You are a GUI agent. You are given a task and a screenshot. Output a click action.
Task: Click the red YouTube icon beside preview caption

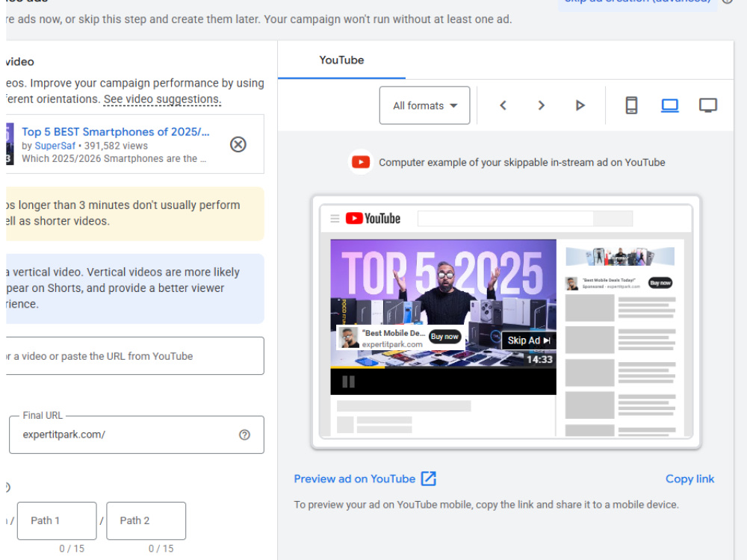coord(361,162)
